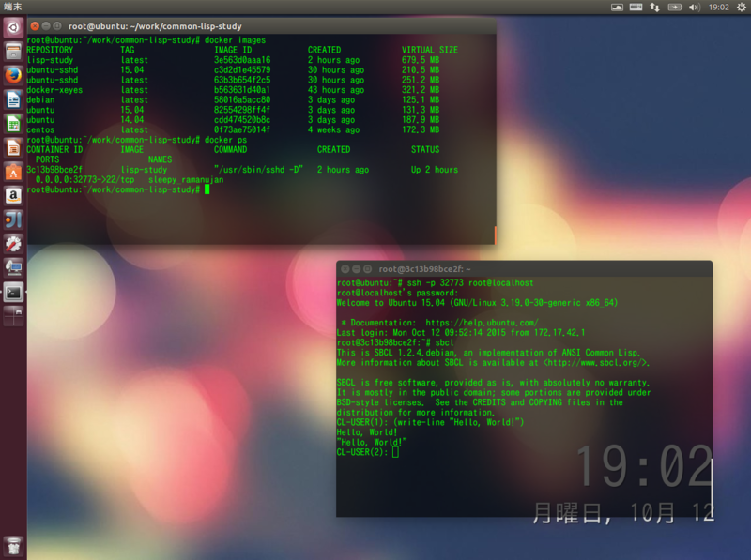Open Ubuntu Software Center
This screenshot has width=751, height=560.
[x=13, y=172]
